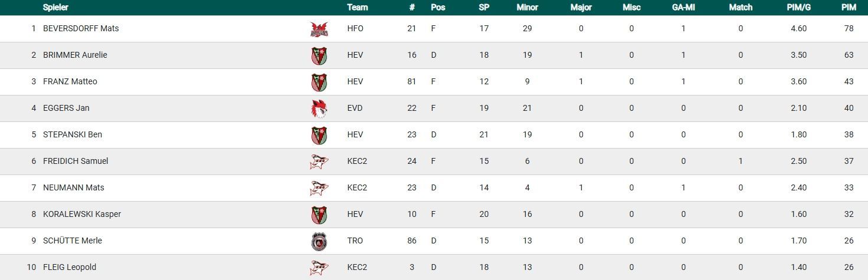Screen dimensions: 868x280
Task: Click the Major column header
Action: (581, 8)
